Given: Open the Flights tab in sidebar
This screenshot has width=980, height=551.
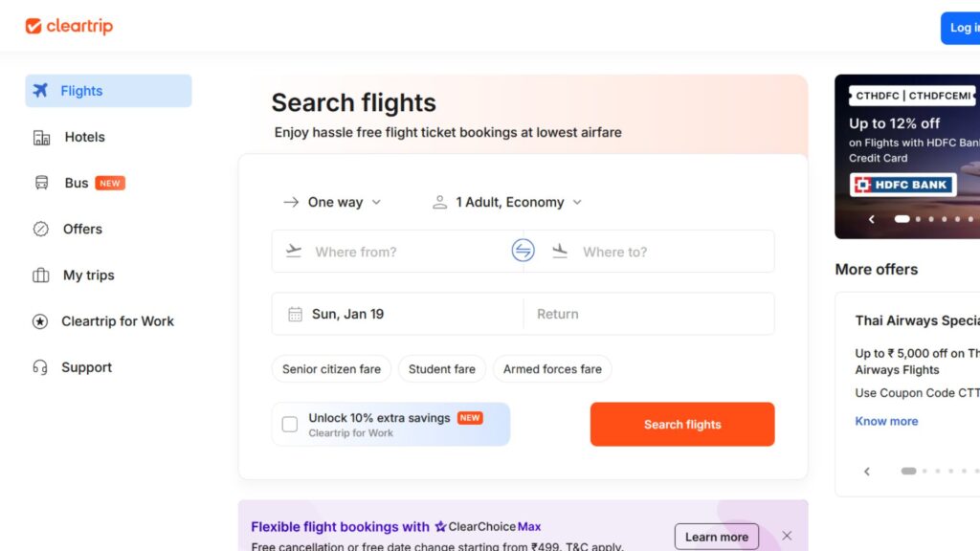Looking at the screenshot, I should coord(108,91).
